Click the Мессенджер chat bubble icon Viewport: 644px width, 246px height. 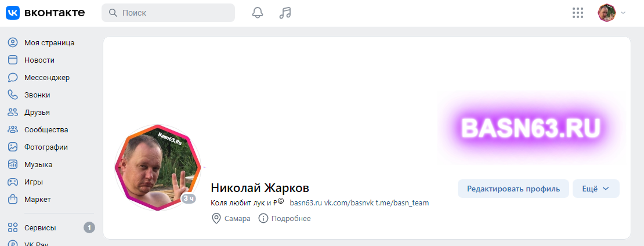pyautogui.click(x=13, y=77)
